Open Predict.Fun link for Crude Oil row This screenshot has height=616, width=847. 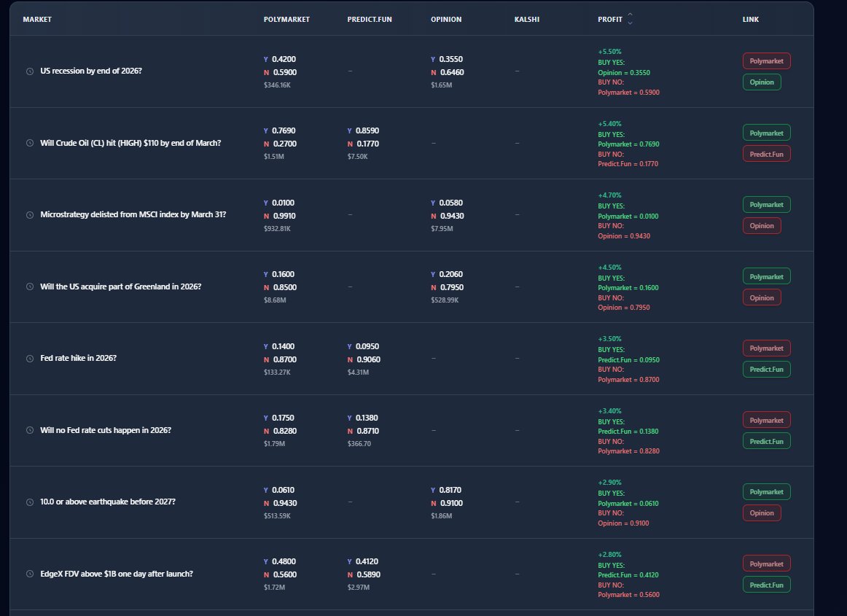click(x=767, y=154)
